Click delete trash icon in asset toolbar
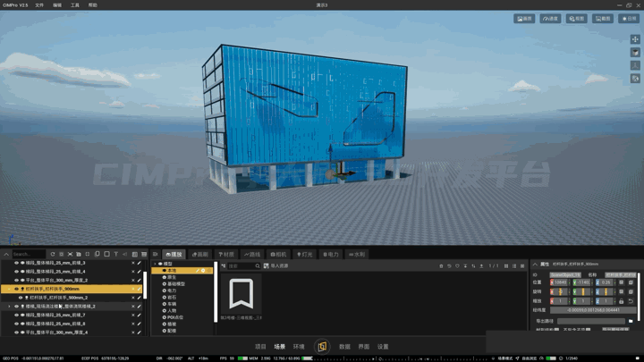 click(441, 266)
